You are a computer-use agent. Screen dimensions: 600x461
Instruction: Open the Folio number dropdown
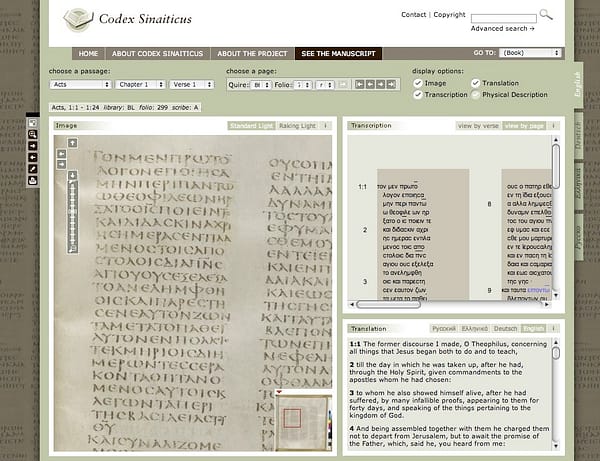pyautogui.click(x=303, y=85)
